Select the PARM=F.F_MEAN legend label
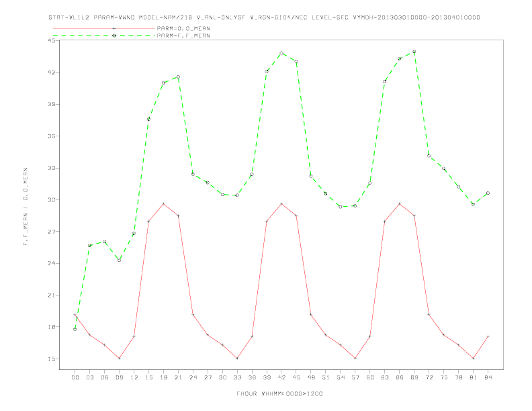Viewport: 532px width, 411px height. coord(183,36)
